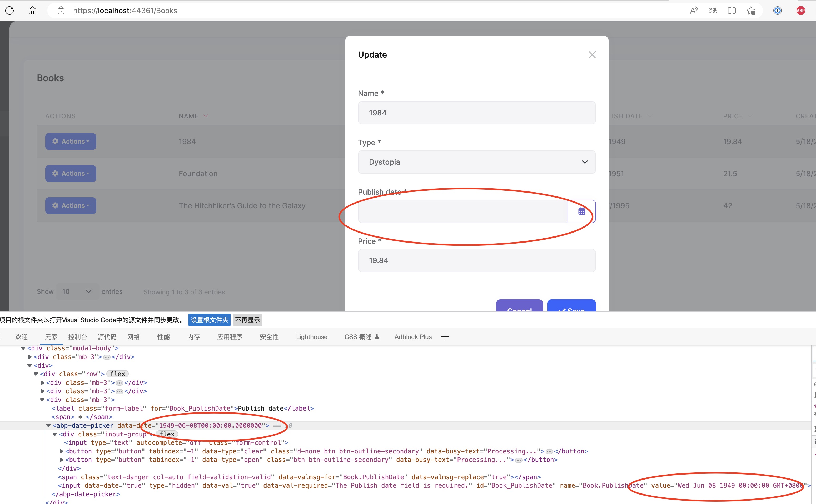Switch to the 内存 DevTools tab
This screenshot has width=816, height=504.
[193, 337]
